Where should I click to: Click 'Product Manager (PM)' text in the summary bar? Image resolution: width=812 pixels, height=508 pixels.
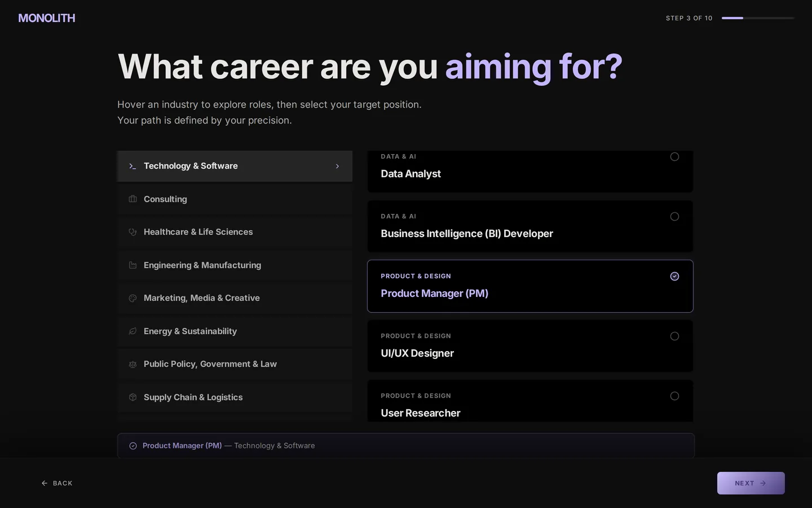tap(182, 446)
